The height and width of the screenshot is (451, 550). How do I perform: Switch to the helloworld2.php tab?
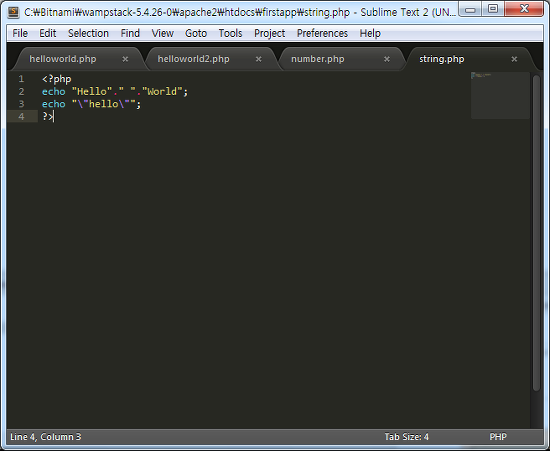click(193, 59)
